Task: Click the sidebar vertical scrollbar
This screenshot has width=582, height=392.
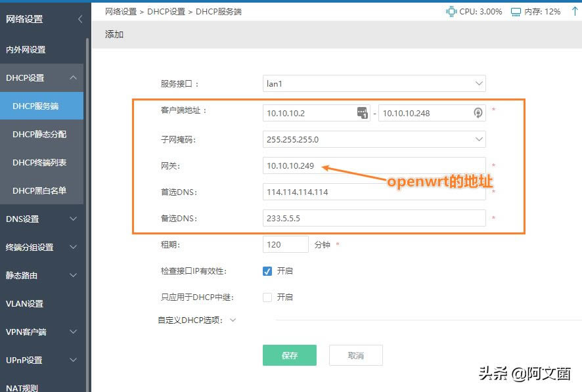Action: point(87,214)
